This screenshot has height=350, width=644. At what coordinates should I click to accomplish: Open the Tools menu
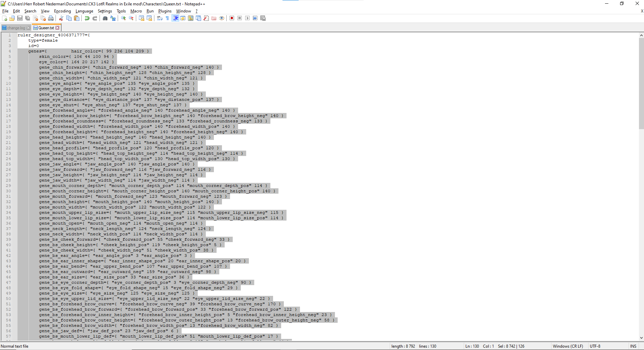point(121,11)
